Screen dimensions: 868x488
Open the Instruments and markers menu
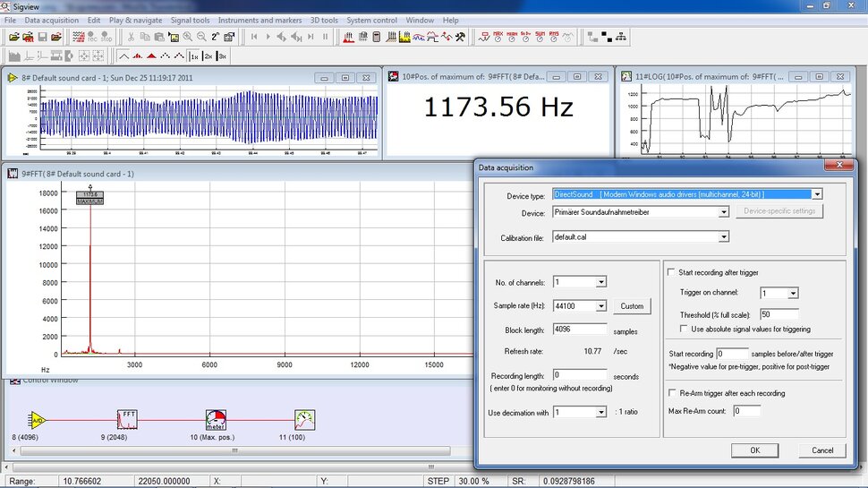click(x=260, y=20)
